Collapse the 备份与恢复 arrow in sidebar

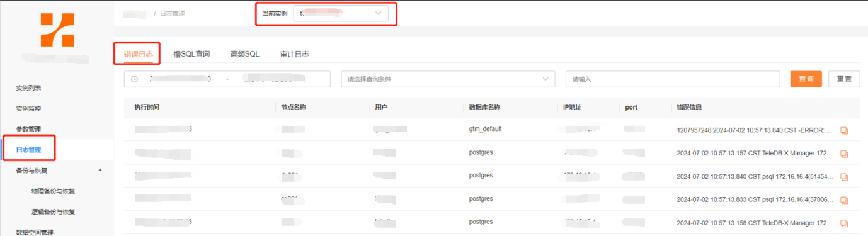point(101,170)
